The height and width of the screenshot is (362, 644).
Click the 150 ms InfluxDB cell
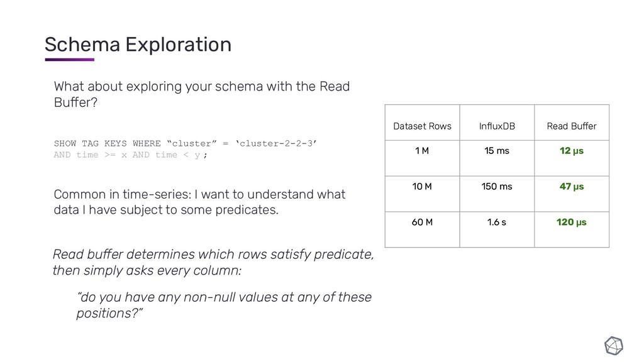click(497, 194)
